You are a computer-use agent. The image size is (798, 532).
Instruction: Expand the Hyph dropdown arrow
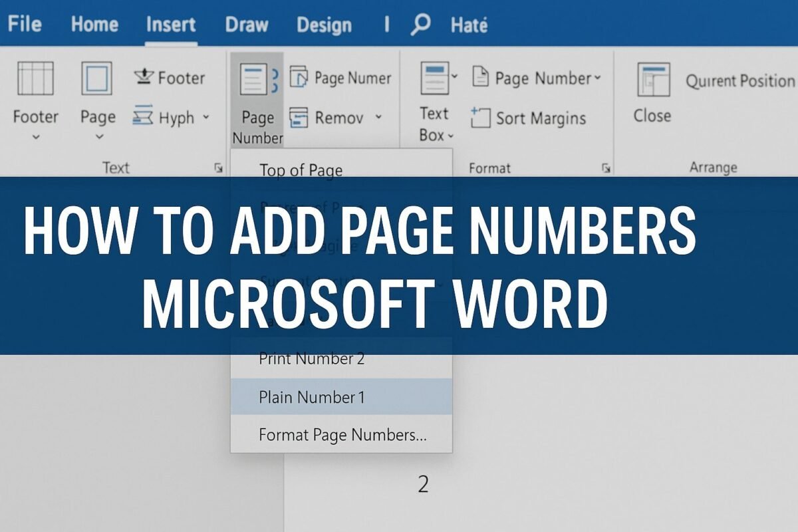pyautogui.click(x=205, y=117)
